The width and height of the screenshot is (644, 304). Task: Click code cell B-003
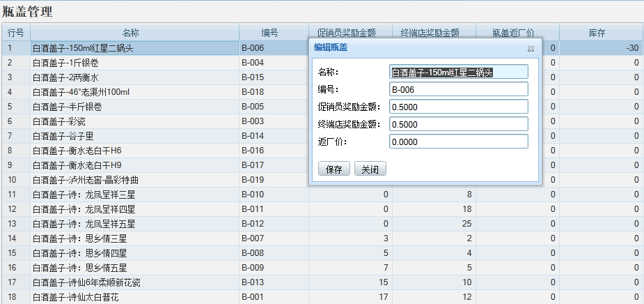click(274, 121)
